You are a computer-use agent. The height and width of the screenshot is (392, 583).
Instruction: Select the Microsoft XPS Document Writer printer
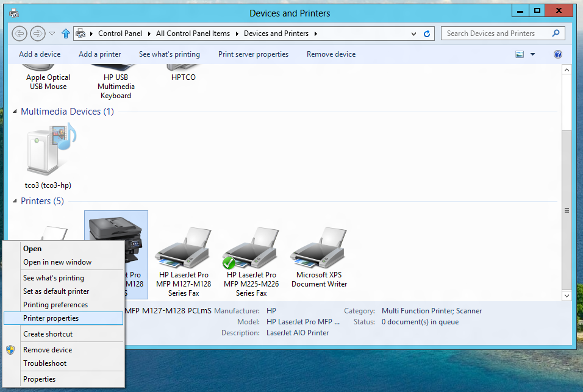click(319, 257)
